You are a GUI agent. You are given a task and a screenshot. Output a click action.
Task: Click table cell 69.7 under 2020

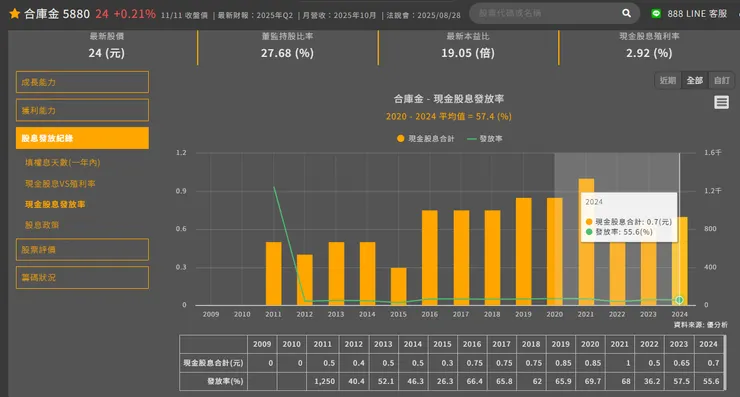pyautogui.click(x=590, y=381)
